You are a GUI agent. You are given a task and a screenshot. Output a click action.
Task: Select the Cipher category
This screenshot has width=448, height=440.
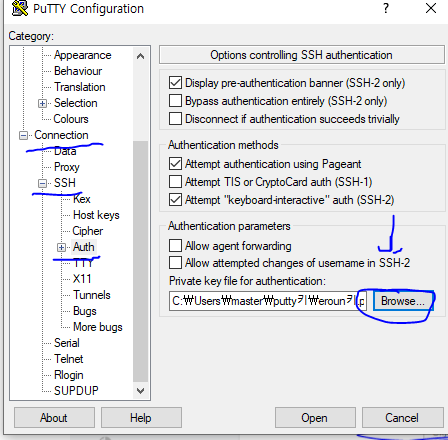[x=88, y=231]
